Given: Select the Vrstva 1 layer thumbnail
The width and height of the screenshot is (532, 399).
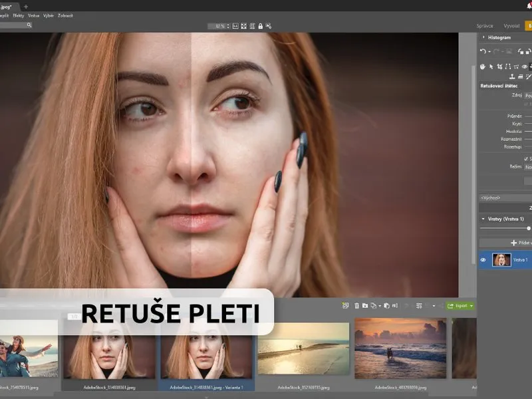Looking at the screenshot, I should pos(501,260).
